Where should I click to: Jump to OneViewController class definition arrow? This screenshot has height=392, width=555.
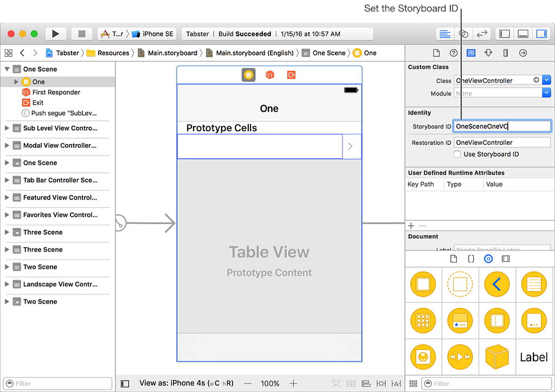536,80
